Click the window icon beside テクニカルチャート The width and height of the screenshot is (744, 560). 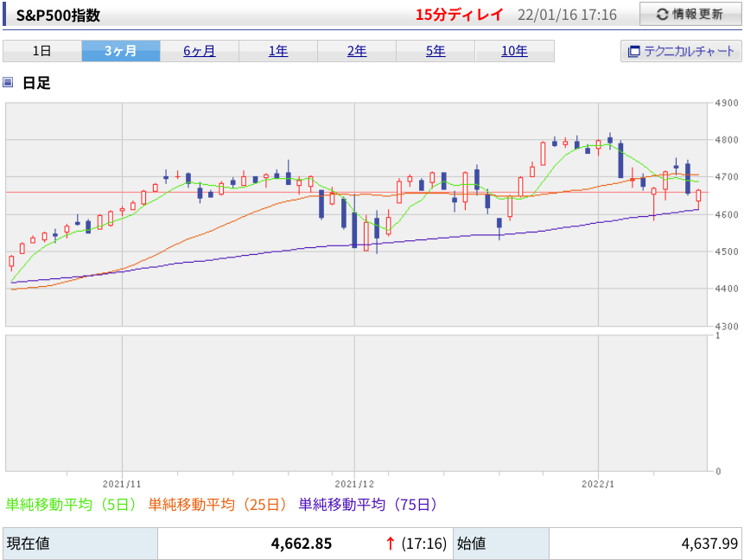[x=633, y=51]
